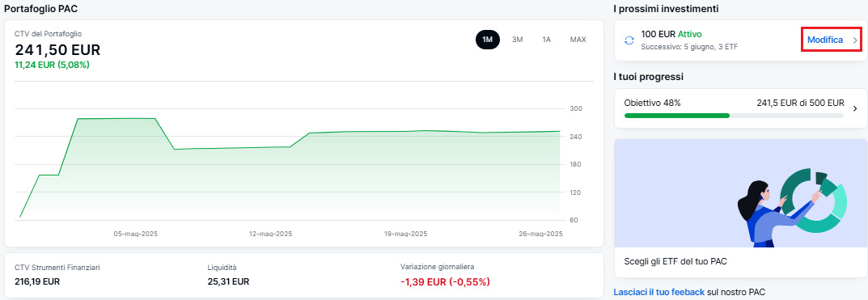Click the 19-mag-2025 chart date marker
The width and height of the screenshot is (868, 300).
click(406, 235)
